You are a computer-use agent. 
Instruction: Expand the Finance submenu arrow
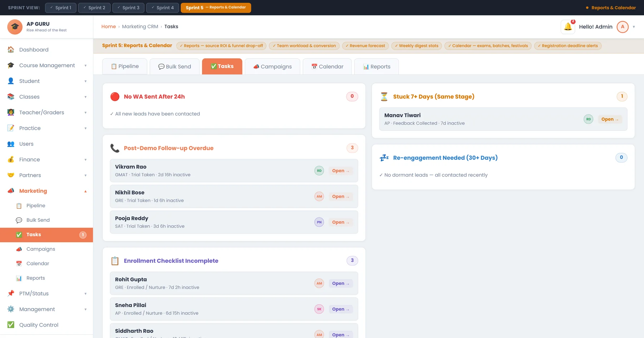pos(86,160)
